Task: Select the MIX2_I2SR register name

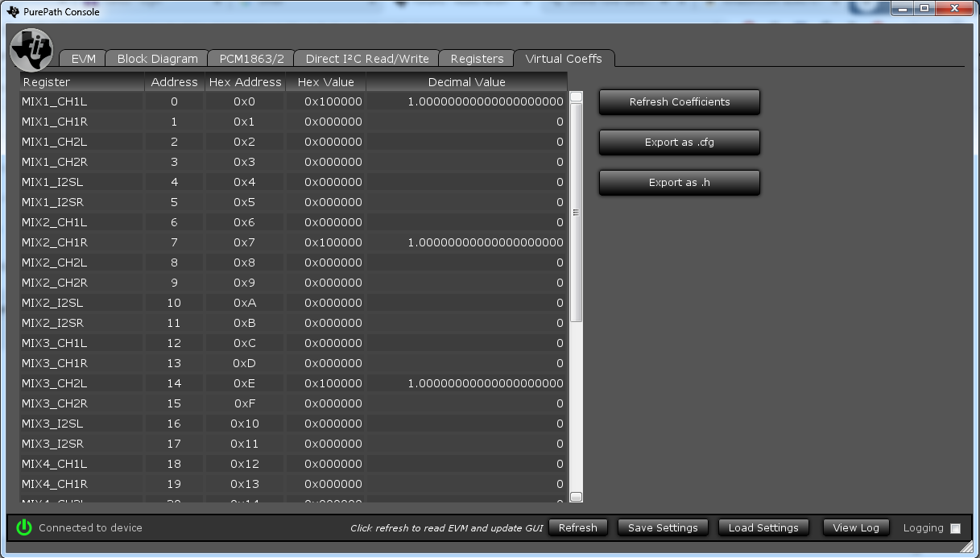Action: pos(53,323)
